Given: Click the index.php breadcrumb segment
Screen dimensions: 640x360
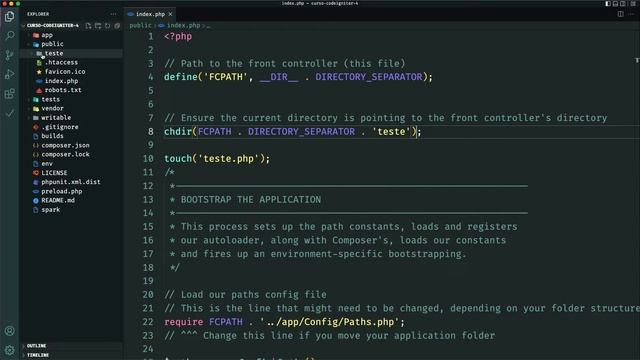Looking at the screenshot, I should (184, 25).
